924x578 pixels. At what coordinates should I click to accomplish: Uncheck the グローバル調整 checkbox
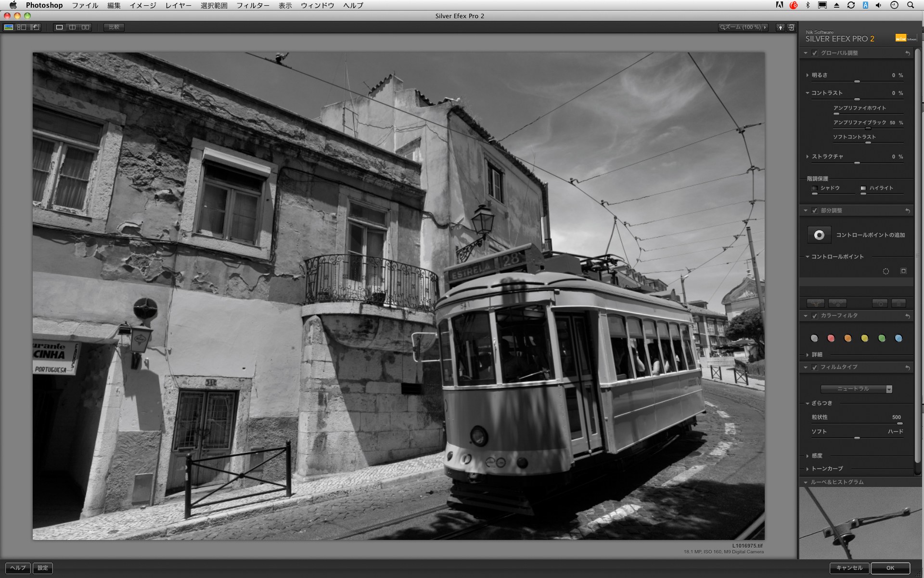pyautogui.click(x=815, y=53)
